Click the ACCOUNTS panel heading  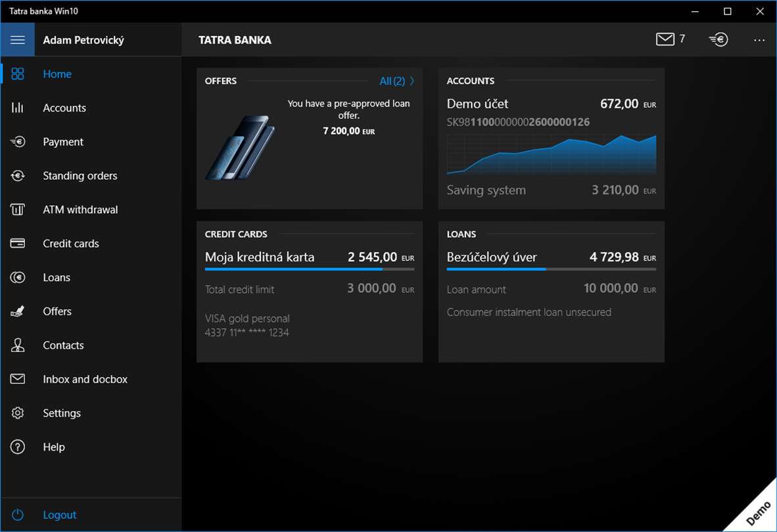point(470,81)
